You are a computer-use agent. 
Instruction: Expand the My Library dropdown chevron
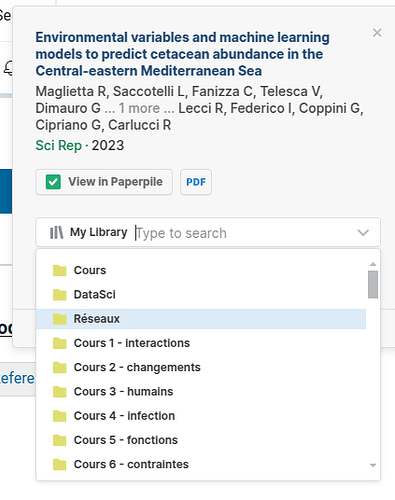[363, 232]
